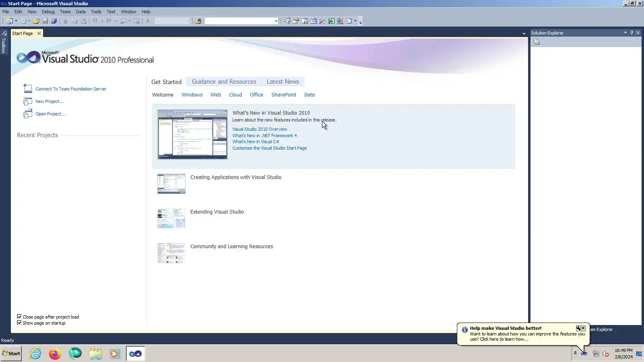Open toolbar options overflow arrow
644x362 pixels.
361,22
